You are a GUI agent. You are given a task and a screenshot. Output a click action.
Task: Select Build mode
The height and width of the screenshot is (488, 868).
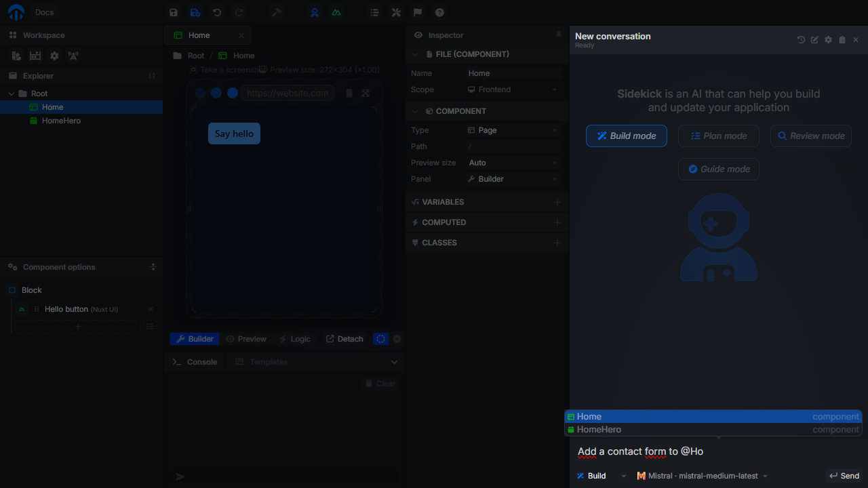pos(627,136)
